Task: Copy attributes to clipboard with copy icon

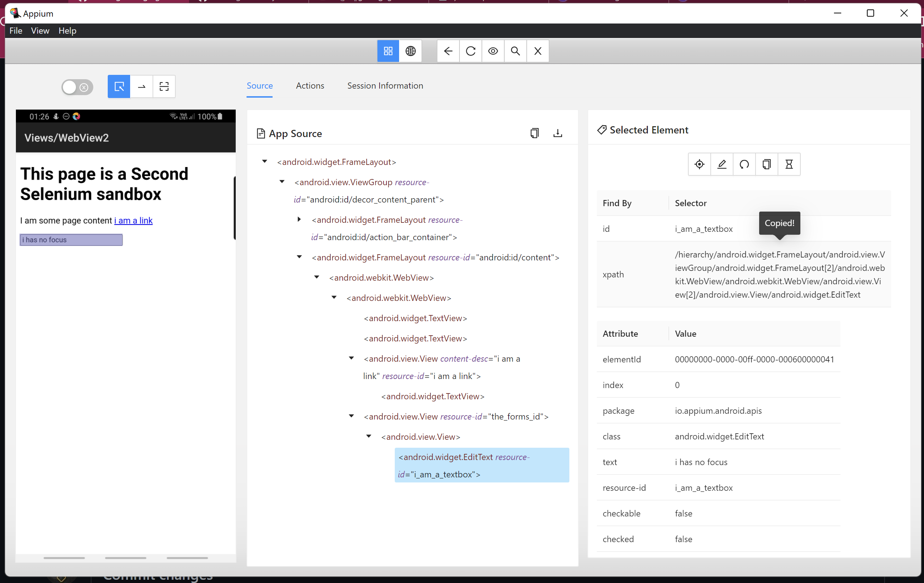Action: coord(766,164)
